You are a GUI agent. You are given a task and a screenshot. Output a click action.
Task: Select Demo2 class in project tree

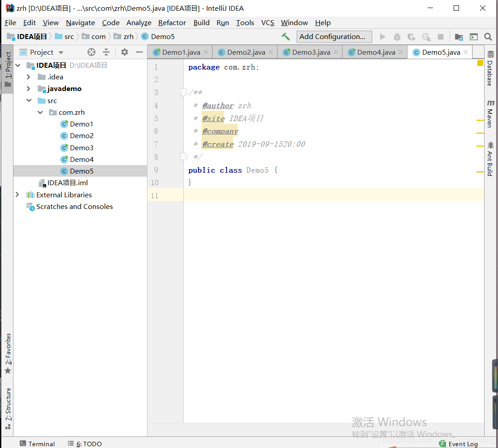[x=82, y=136]
